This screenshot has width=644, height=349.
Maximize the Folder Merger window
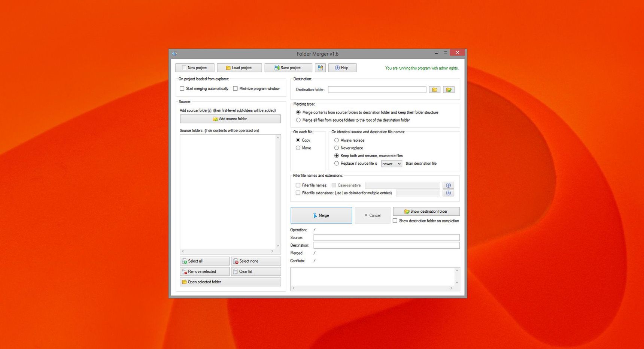point(445,53)
